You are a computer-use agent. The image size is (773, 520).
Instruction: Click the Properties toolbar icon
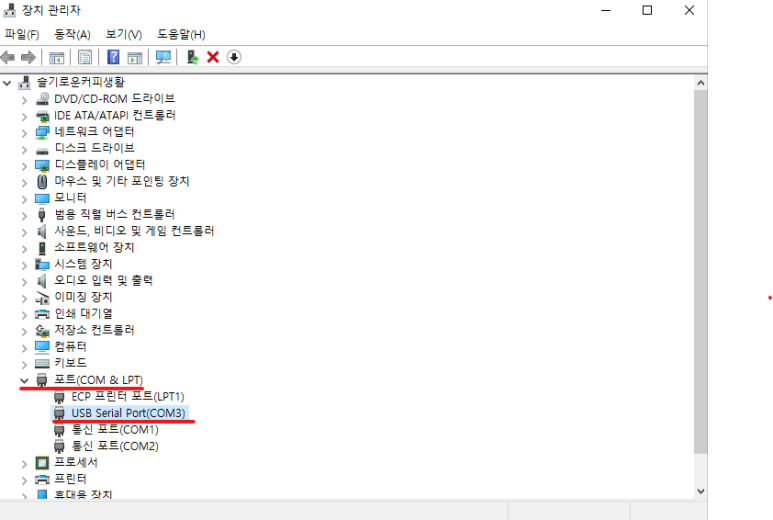(85, 57)
